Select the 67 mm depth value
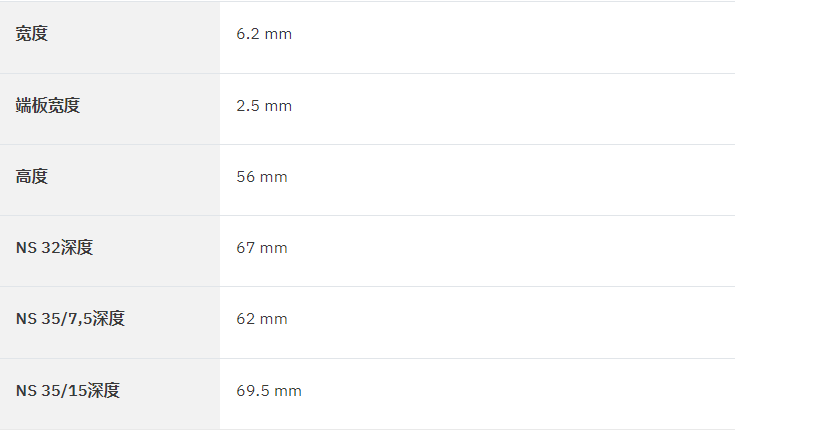The image size is (821, 430). tap(262, 248)
